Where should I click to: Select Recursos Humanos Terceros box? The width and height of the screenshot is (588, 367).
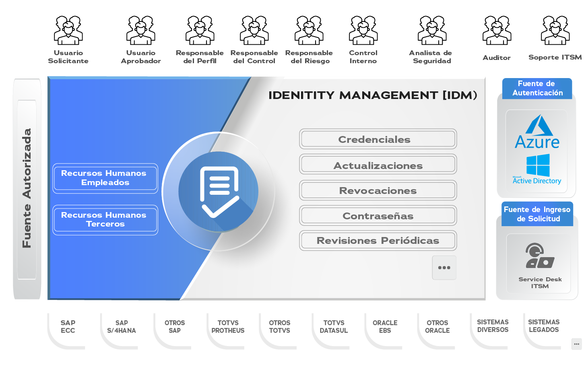tap(105, 220)
